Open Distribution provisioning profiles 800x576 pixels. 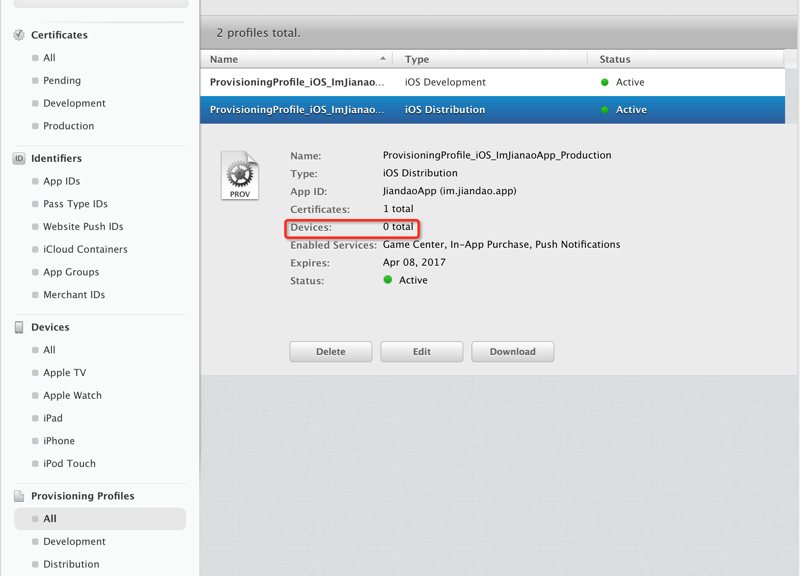tap(71, 564)
